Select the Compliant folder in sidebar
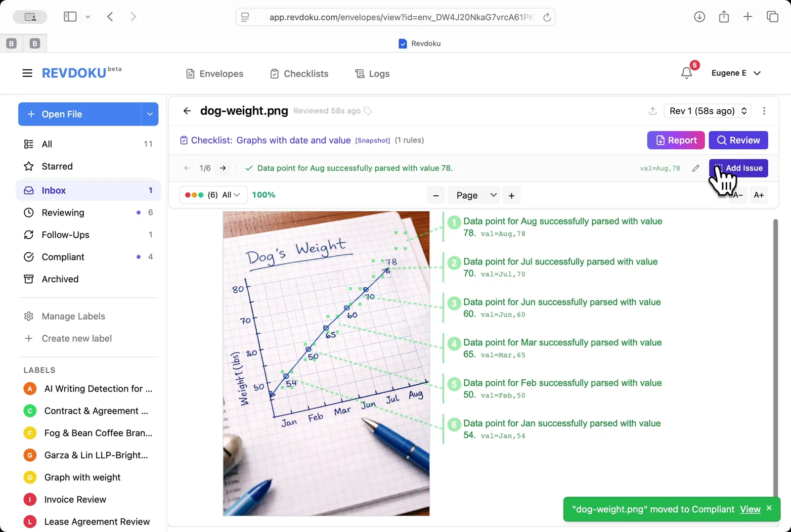 click(63, 257)
